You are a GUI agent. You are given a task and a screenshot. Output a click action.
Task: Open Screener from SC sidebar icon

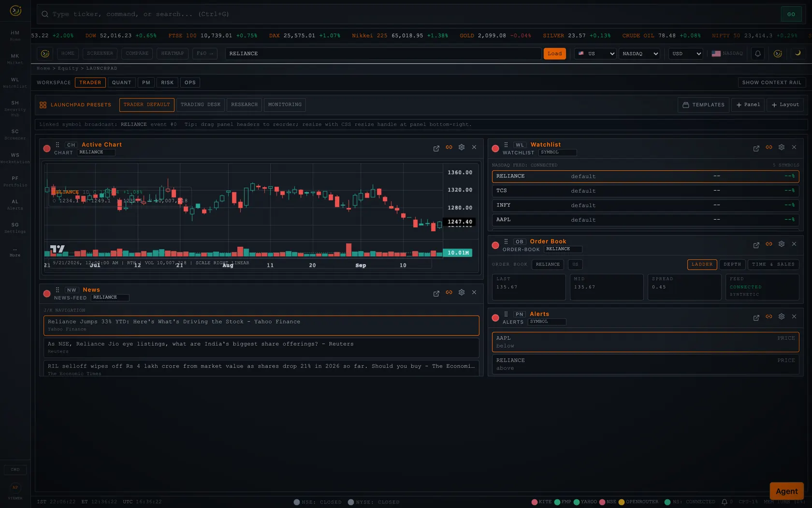coord(15,134)
